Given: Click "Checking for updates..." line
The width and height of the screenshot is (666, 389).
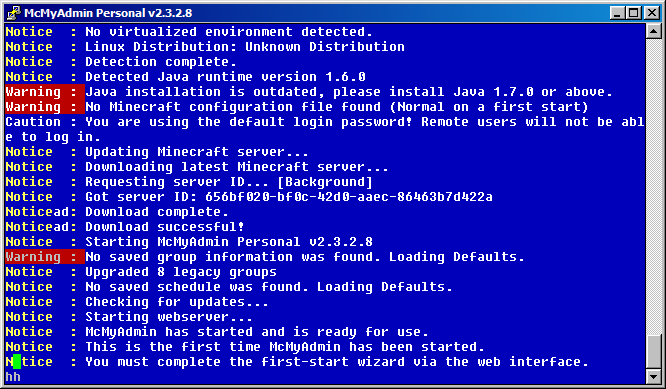Looking at the screenshot, I should [177, 302].
